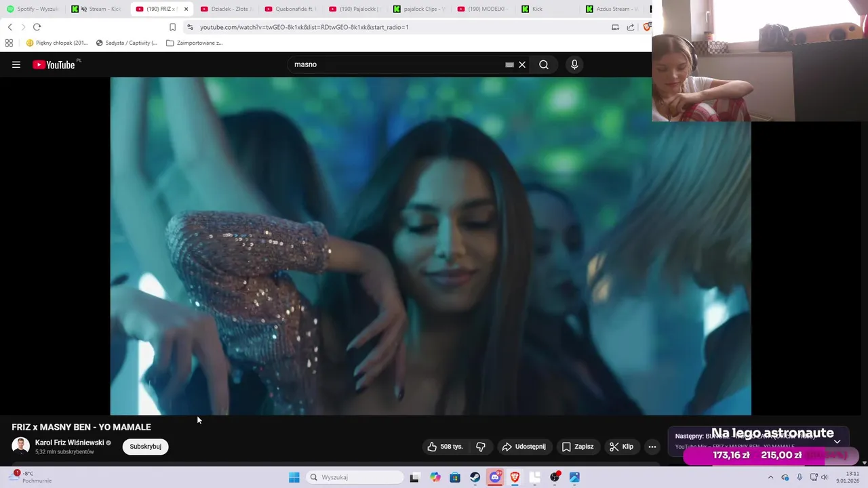Click the share page icon in the address bar

pyautogui.click(x=631, y=27)
